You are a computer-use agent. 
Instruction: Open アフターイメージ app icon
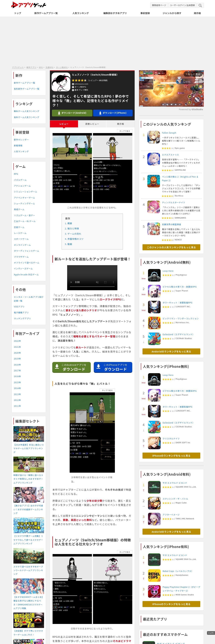coord(154,519)
